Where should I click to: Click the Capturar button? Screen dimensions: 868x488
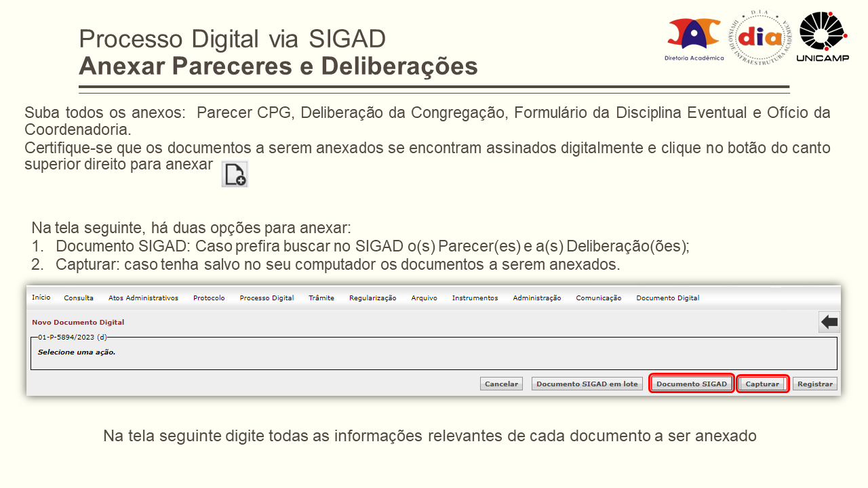[763, 384]
